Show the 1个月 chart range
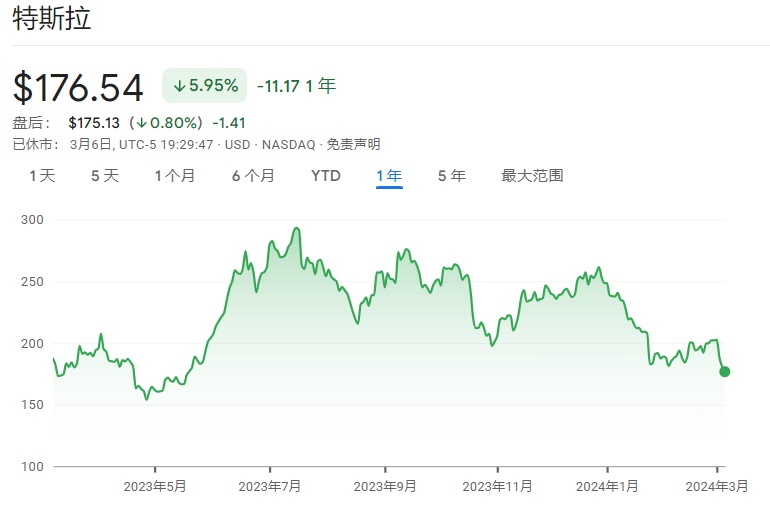 pos(175,176)
